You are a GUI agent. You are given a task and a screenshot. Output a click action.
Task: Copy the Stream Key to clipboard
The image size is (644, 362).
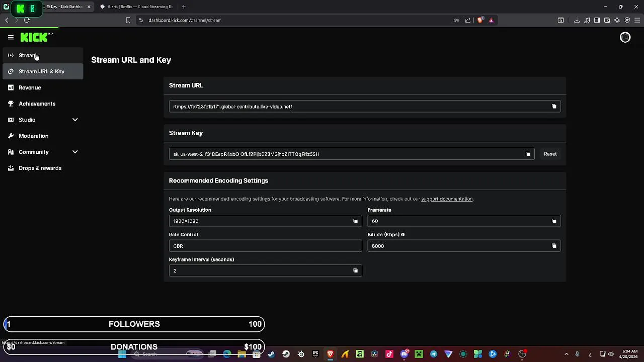point(528,154)
